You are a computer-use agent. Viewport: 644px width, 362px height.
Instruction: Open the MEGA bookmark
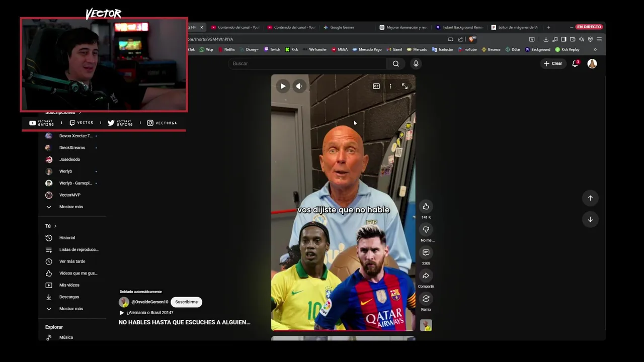coord(340,49)
